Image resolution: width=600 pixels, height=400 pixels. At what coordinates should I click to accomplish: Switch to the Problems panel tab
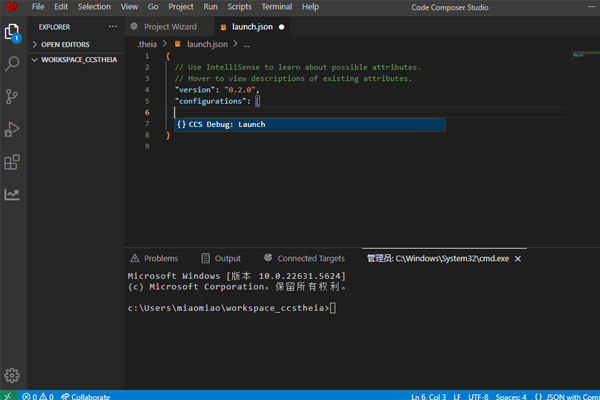click(x=154, y=258)
